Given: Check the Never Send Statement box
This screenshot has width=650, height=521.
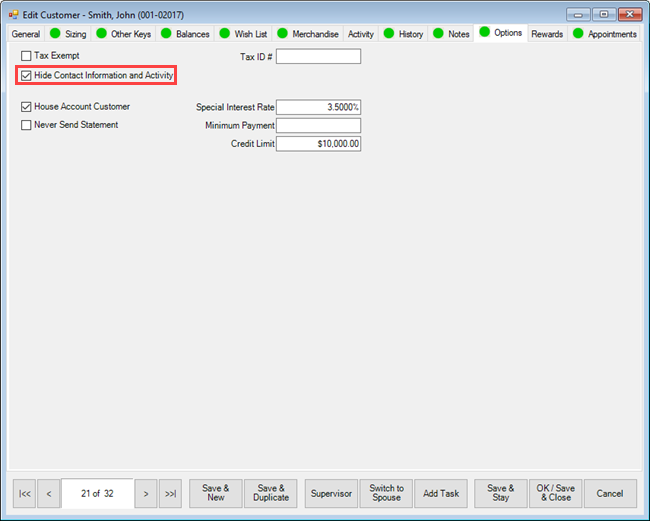Looking at the screenshot, I should (26, 125).
